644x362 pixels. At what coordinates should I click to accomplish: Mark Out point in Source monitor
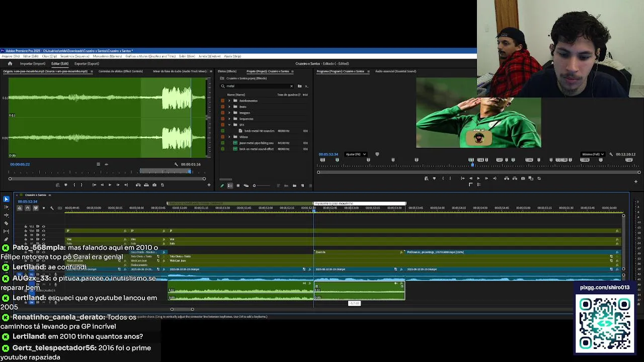point(82,185)
